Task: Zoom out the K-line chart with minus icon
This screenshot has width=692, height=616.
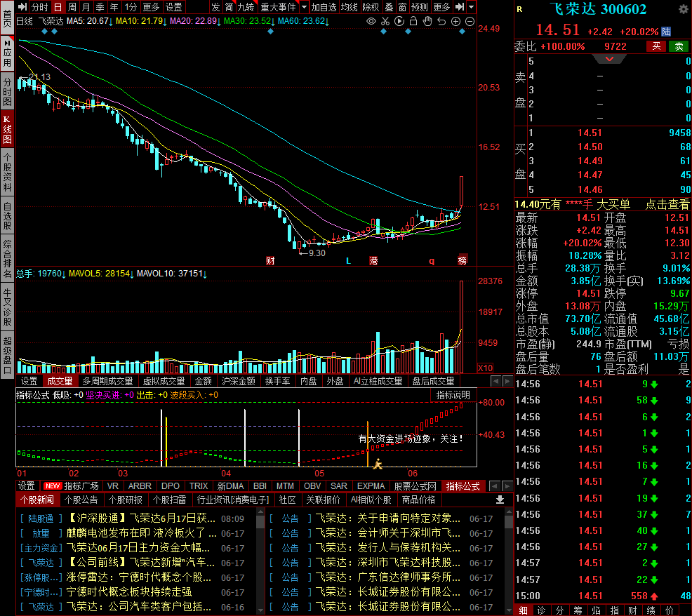Action: click(470, 21)
